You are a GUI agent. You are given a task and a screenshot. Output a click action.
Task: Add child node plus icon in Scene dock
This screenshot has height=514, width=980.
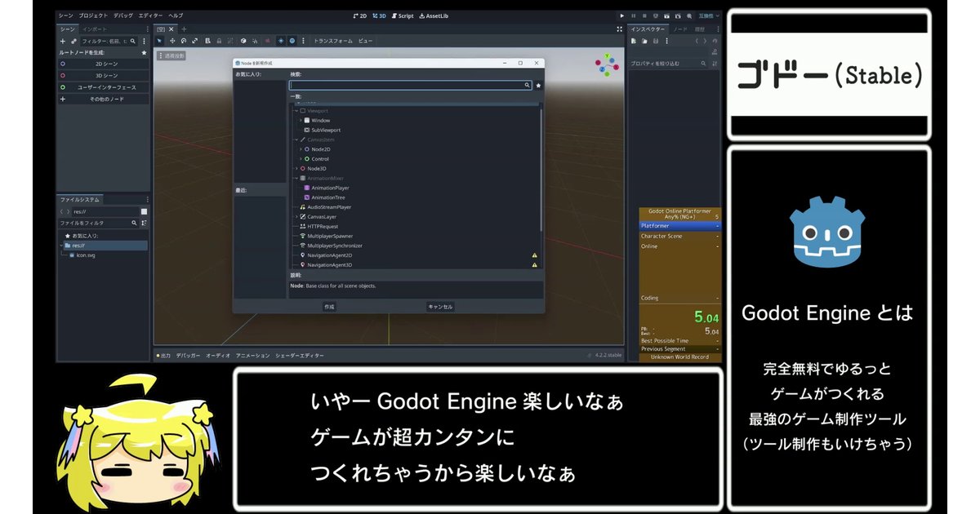[x=63, y=40]
